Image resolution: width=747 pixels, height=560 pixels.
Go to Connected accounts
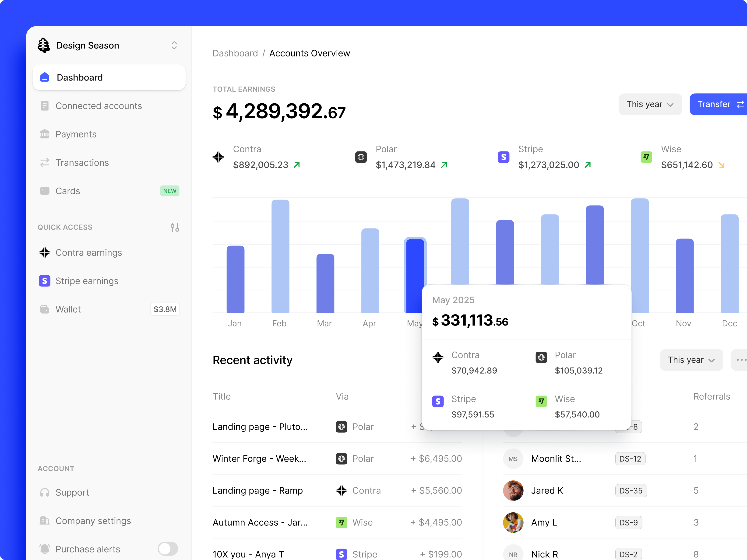click(109, 106)
